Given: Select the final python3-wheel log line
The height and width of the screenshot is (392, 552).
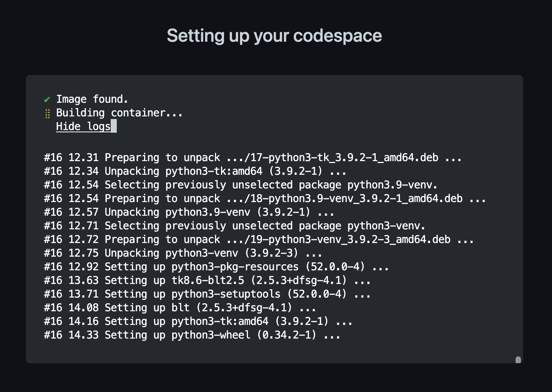Looking at the screenshot, I should (x=191, y=335).
